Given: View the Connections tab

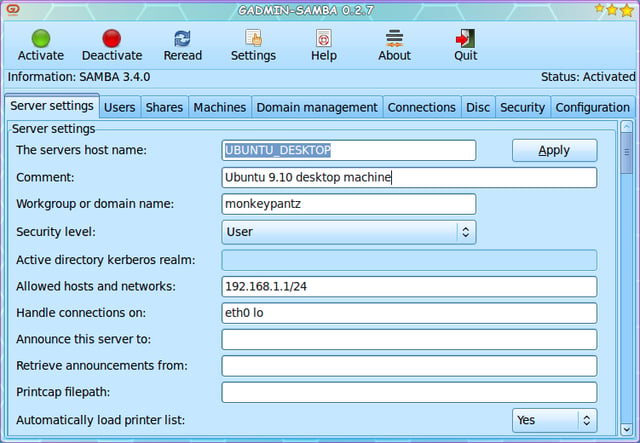Looking at the screenshot, I should [422, 107].
